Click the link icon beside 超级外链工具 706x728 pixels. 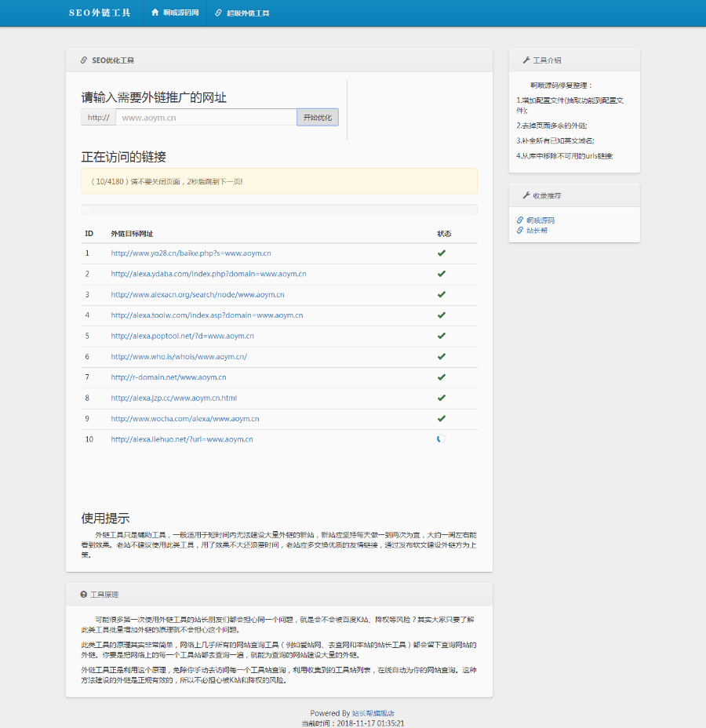pos(217,13)
